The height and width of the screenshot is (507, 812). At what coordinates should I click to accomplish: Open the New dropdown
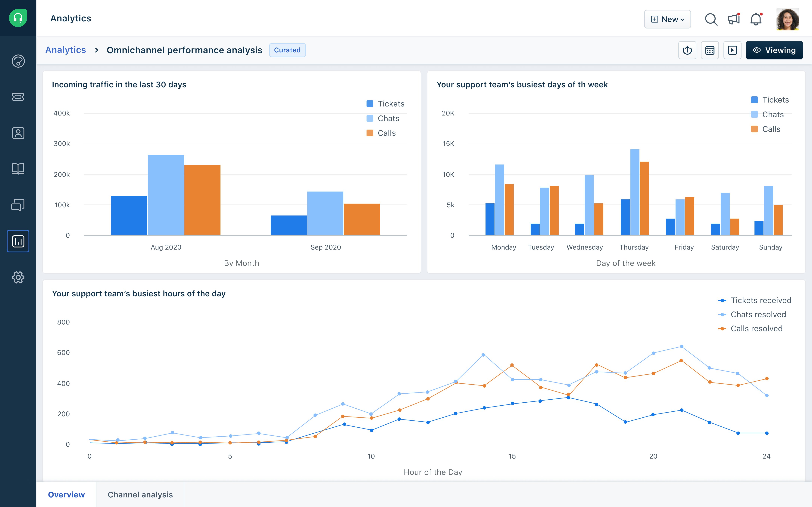click(x=667, y=19)
